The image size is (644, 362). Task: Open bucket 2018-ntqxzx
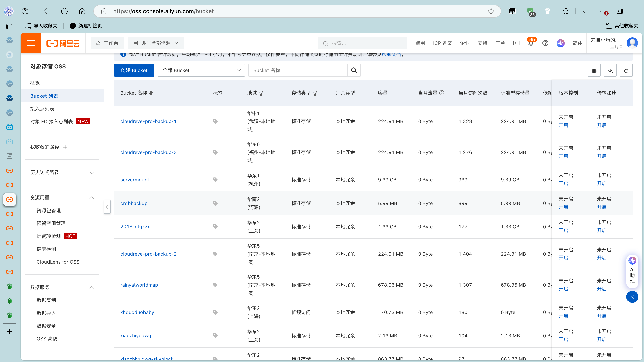tap(135, 227)
